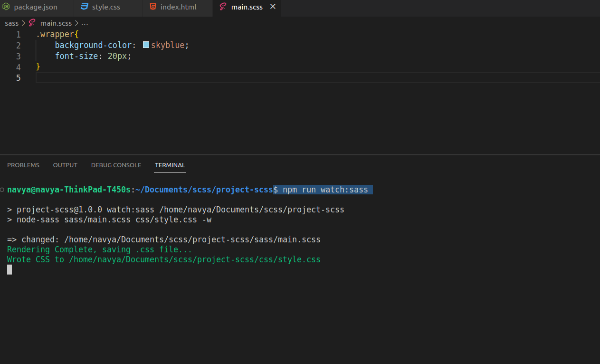Switch to the index.html tab
This screenshot has width=600, height=364.
coord(178,7)
